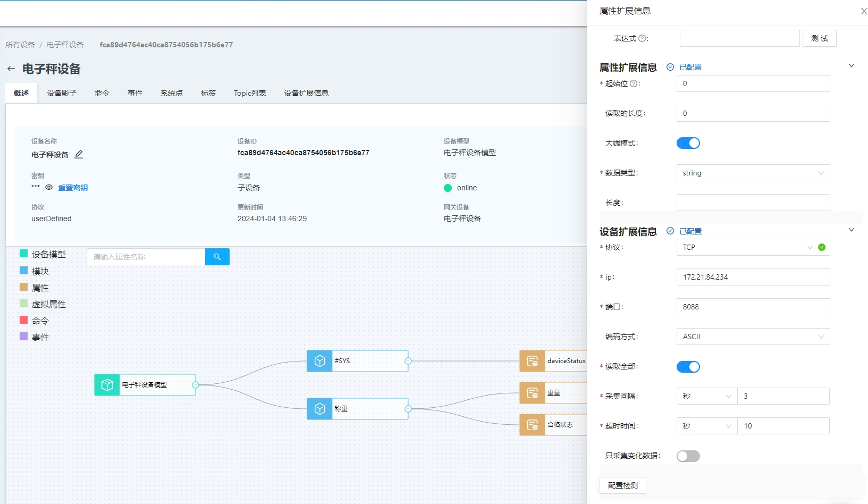
Task: Click the 重置密钥 link
Action: [73, 187]
